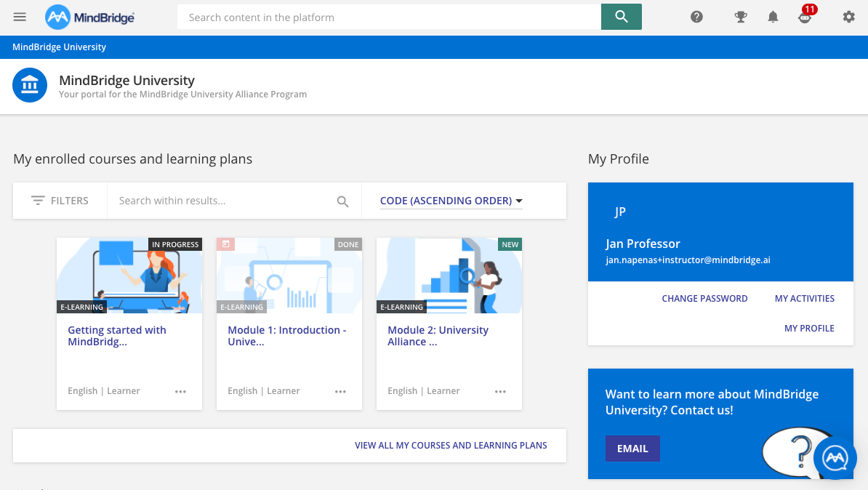
Task: Open options menu for Getting started course
Action: coord(180,391)
